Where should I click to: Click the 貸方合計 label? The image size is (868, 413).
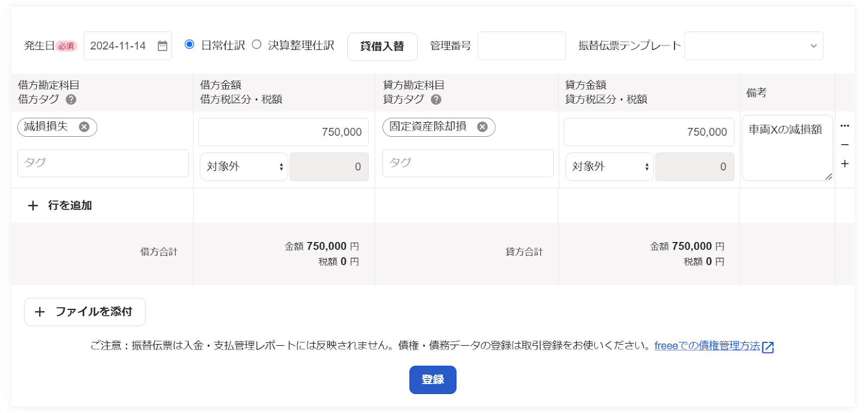click(524, 252)
